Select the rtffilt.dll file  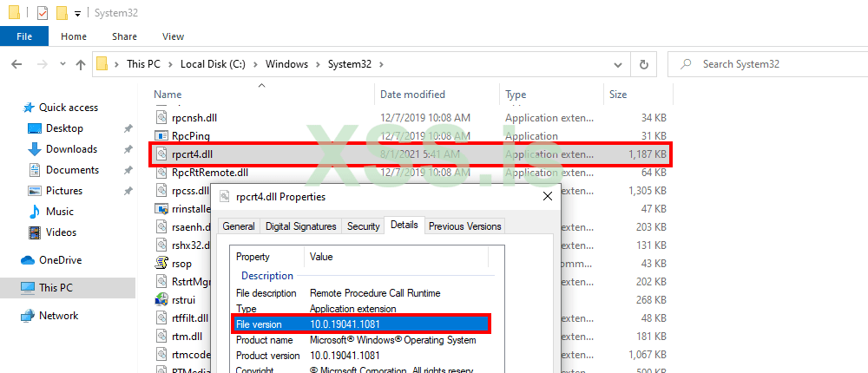point(190,317)
